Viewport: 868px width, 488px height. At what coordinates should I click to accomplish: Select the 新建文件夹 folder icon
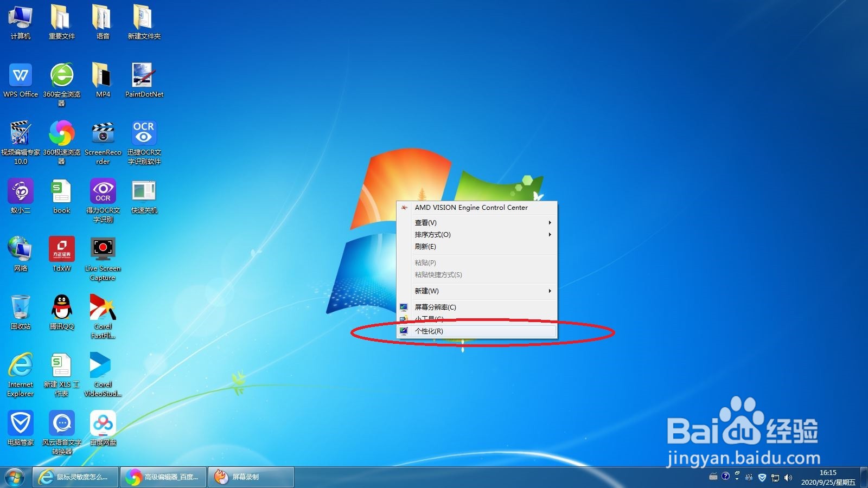tap(144, 22)
